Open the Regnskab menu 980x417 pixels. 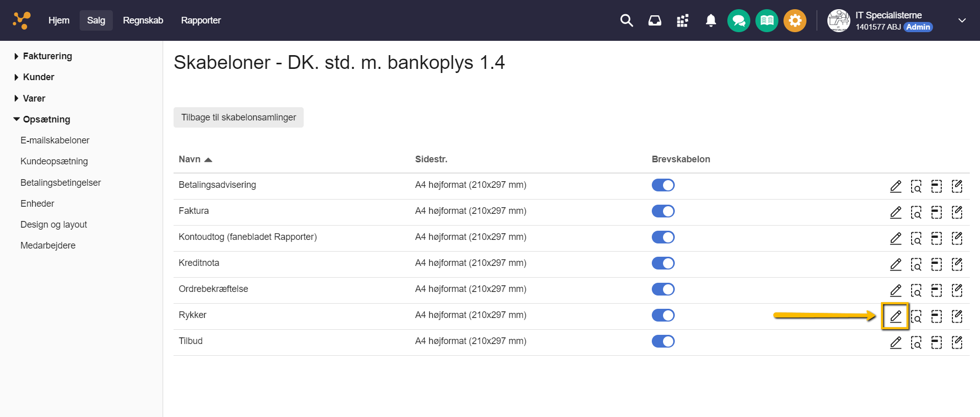point(143,20)
